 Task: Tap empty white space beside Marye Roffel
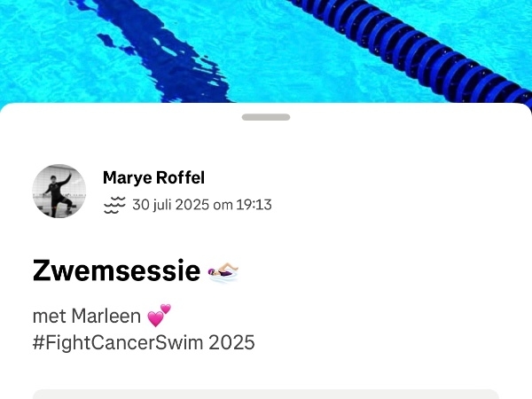click(x=373, y=190)
